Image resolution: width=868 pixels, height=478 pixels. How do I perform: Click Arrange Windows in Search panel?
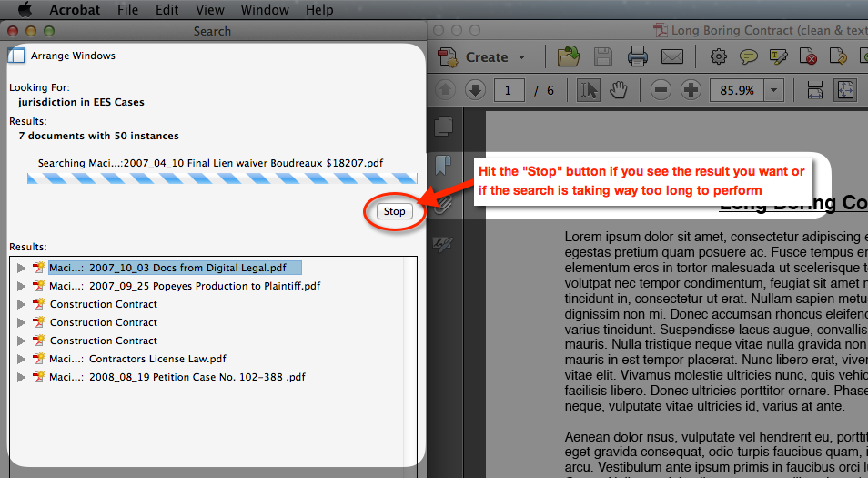click(72, 56)
